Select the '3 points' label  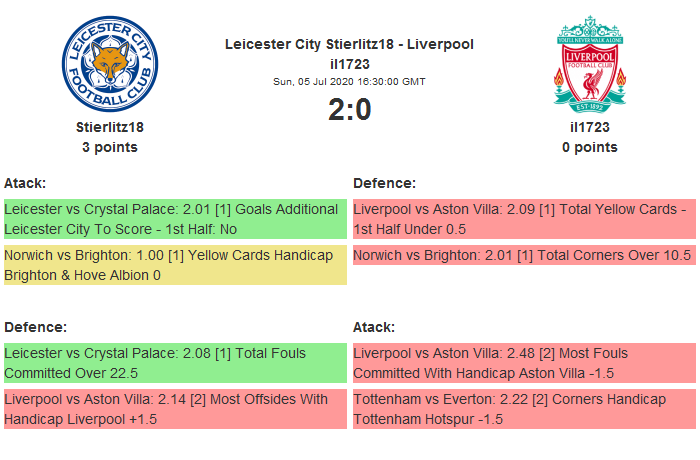pos(110,147)
